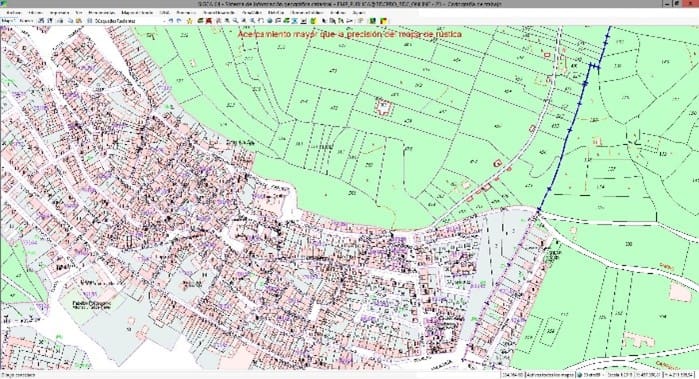Click the globe icon in the status bar
Screen dimensions: 699x379
(x=580, y=375)
